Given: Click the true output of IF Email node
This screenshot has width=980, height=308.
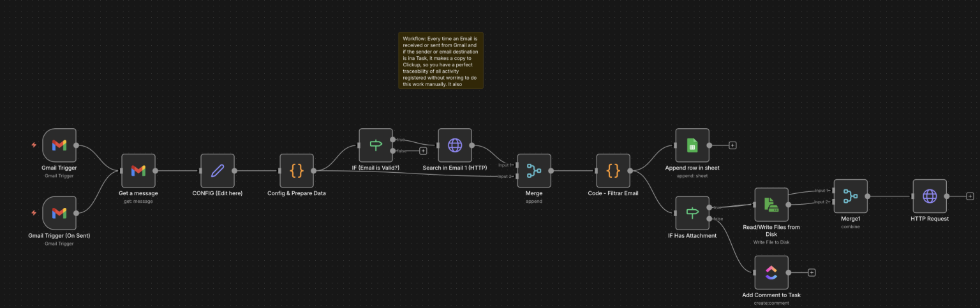Looking at the screenshot, I should [x=392, y=139].
